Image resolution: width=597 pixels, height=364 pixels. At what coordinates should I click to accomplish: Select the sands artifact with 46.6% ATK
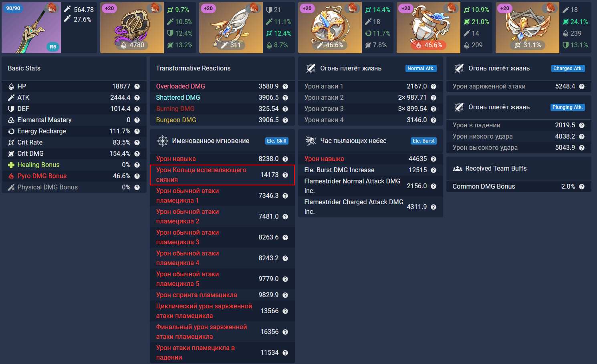(x=330, y=28)
